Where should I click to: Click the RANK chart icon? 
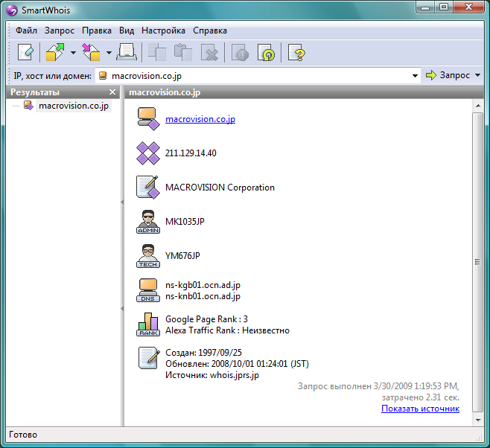[x=148, y=324]
